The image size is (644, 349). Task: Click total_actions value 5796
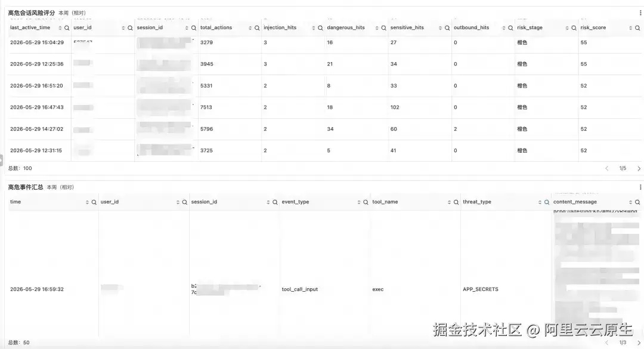(206, 129)
